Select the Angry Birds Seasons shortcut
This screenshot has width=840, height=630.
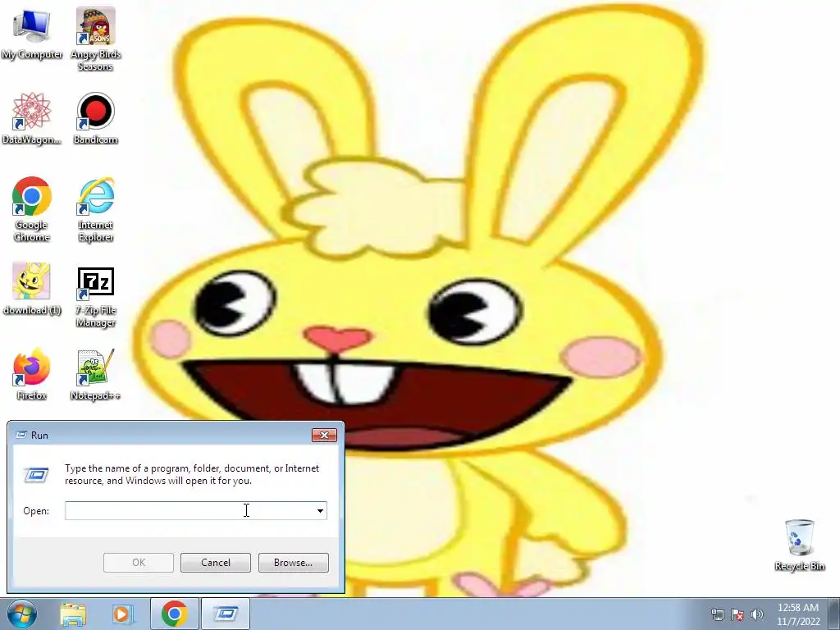click(95, 39)
